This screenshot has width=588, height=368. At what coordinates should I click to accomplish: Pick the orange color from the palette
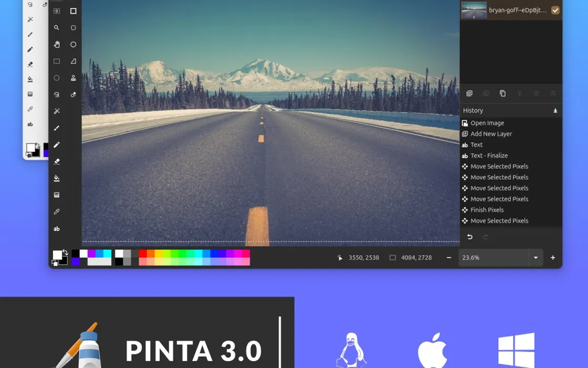tap(150, 254)
